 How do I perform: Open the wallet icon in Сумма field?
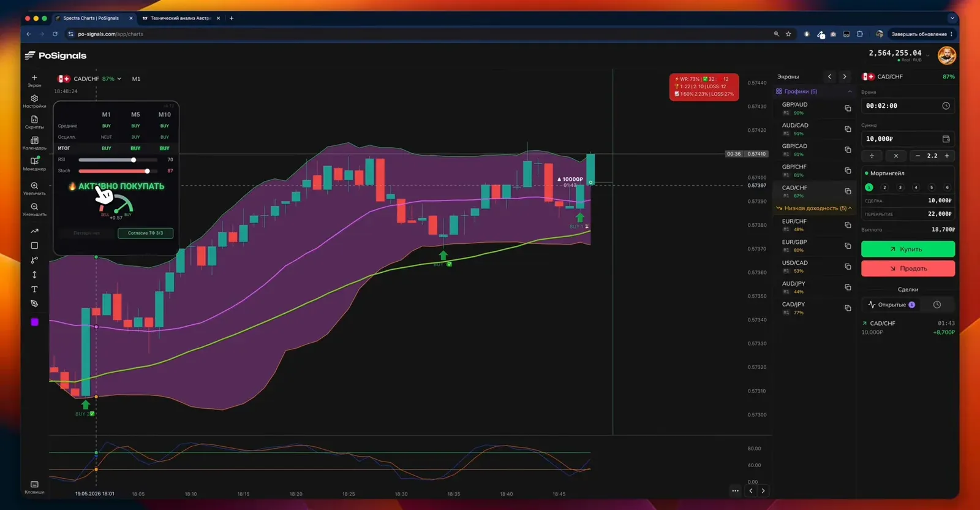point(946,139)
